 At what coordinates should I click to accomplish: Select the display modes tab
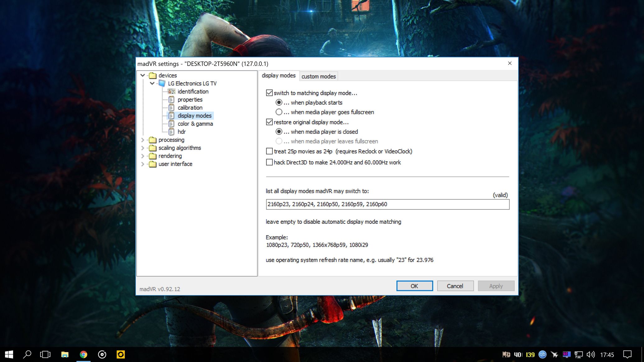tap(279, 76)
